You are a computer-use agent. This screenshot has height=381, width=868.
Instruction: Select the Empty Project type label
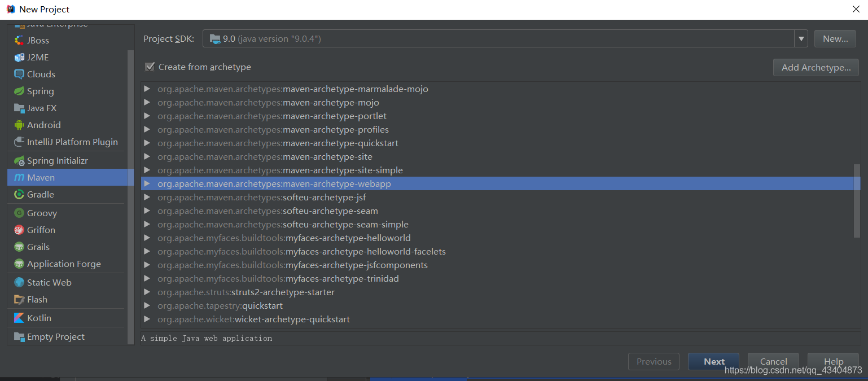(x=56, y=336)
